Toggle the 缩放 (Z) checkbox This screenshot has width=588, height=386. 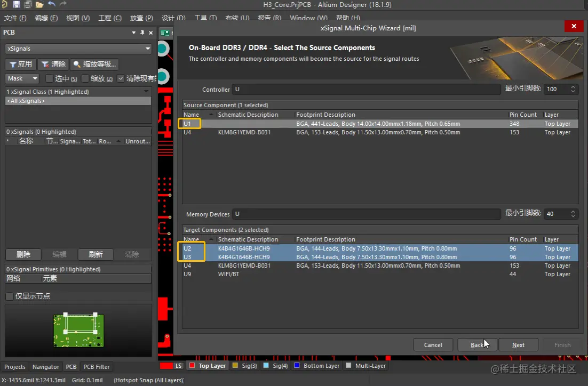coord(85,78)
